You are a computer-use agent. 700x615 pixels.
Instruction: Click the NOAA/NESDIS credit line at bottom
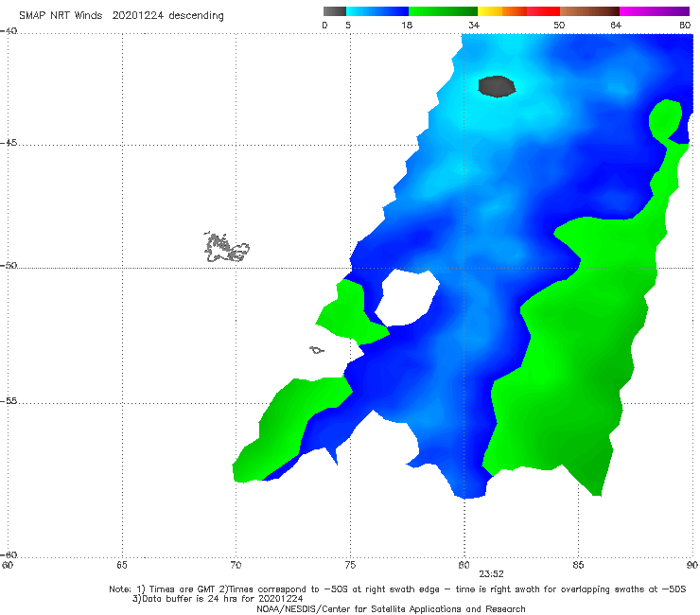click(x=391, y=608)
